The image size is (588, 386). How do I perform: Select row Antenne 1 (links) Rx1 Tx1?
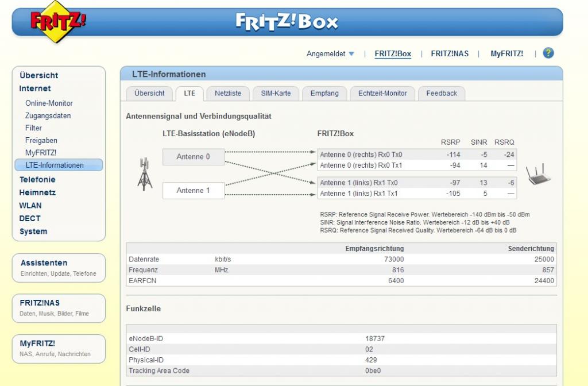(417, 194)
